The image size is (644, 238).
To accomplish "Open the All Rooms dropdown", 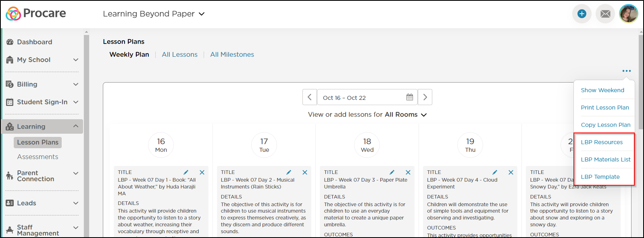I will pos(406,114).
